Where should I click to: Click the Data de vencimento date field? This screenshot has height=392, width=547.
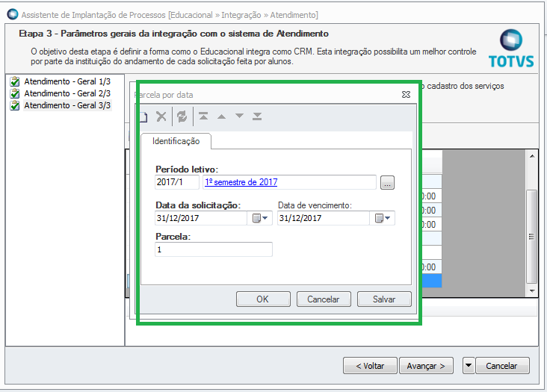click(x=324, y=218)
